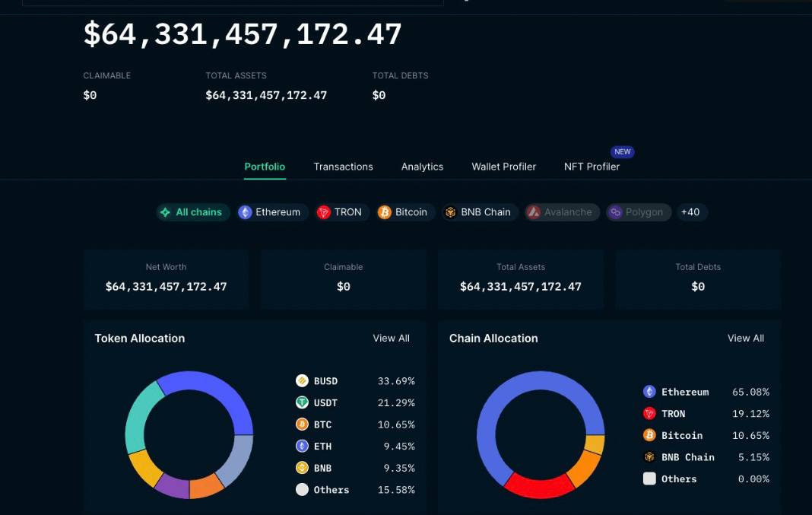The height and width of the screenshot is (515, 812).
Task: Click the red TRON segment of chain donut
Action: click(538, 488)
